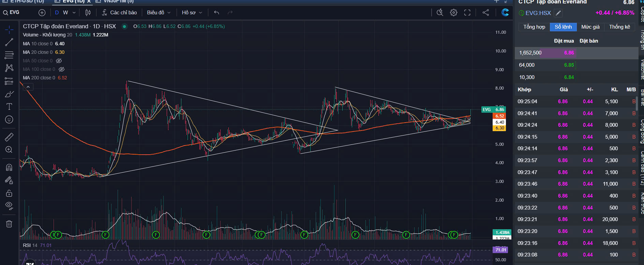This screenshot has width=644, height=265.
Task: Activate the magnet snap mode
Action: 9,167
